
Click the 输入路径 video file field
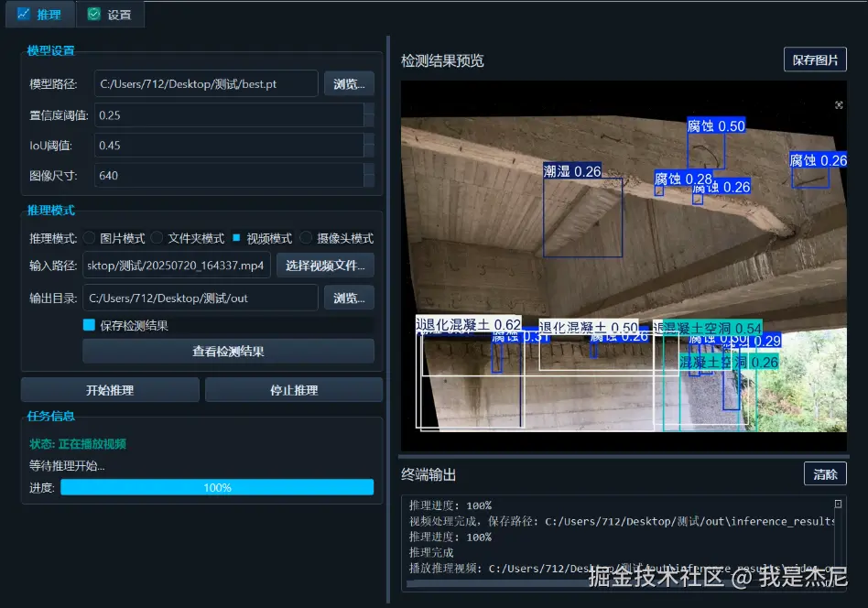(x=177, y=266)
